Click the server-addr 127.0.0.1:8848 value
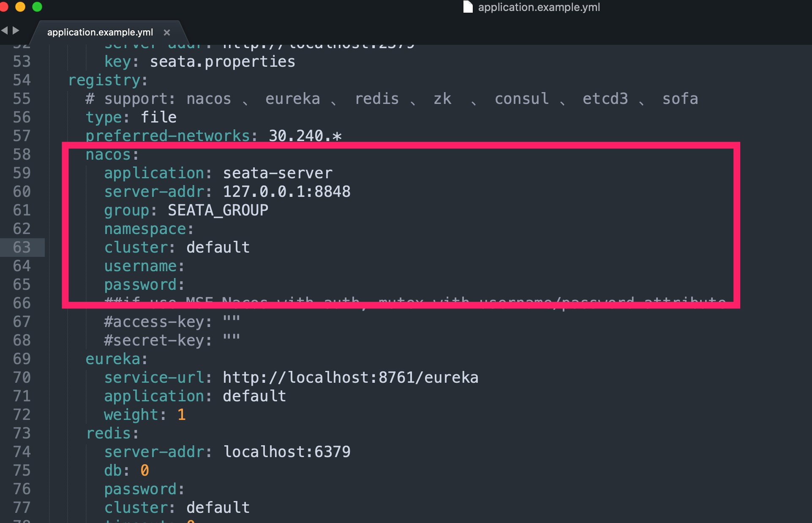 (286, 191)
